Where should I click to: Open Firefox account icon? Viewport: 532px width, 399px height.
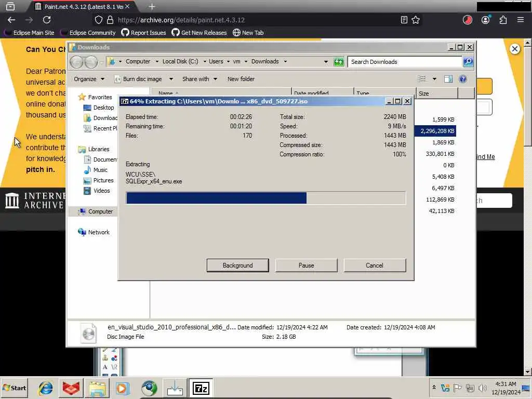[486, 20]
